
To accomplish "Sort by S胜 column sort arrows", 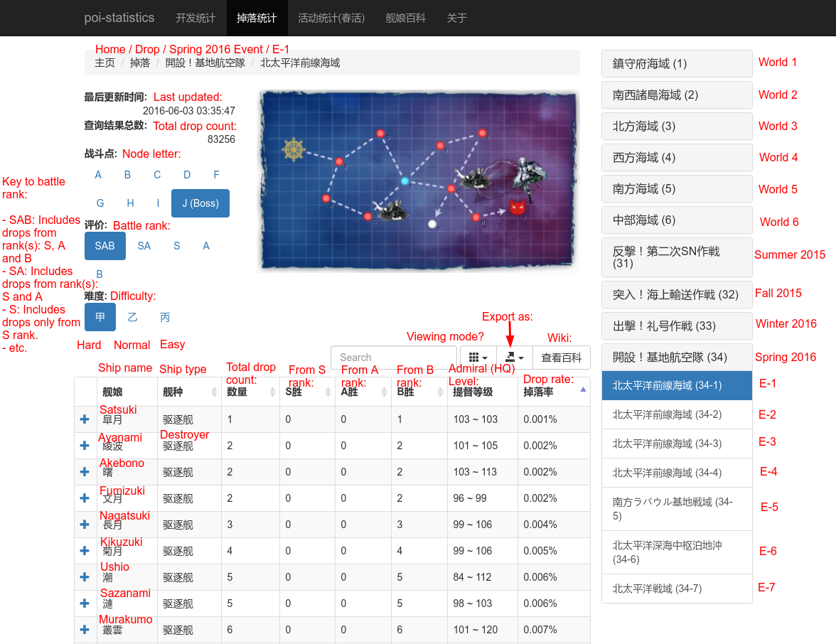I will click(x=328, y=392).
